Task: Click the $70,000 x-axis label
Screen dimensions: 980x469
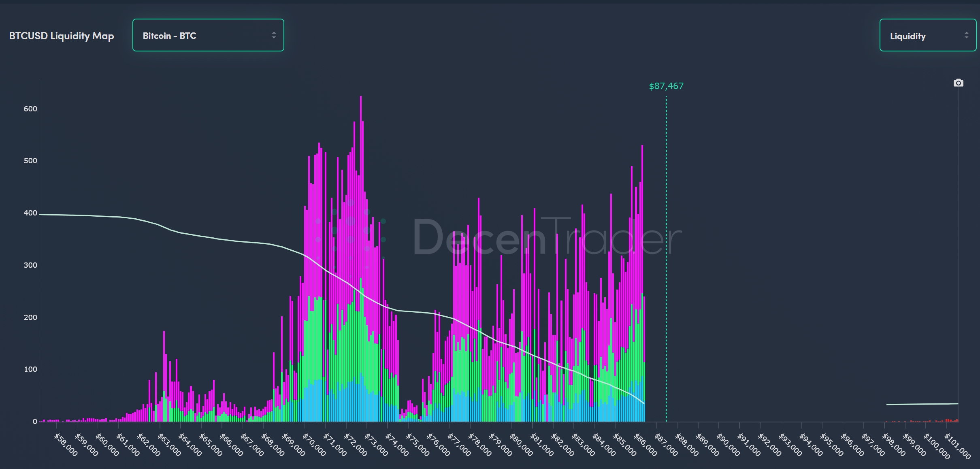Action: tap(315, 445)
